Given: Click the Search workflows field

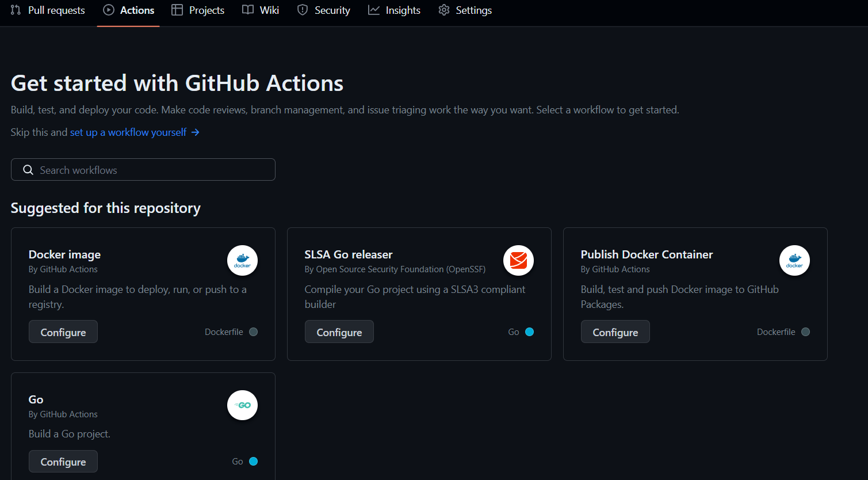Looking at the screenshot, I should tap(143, 170).
